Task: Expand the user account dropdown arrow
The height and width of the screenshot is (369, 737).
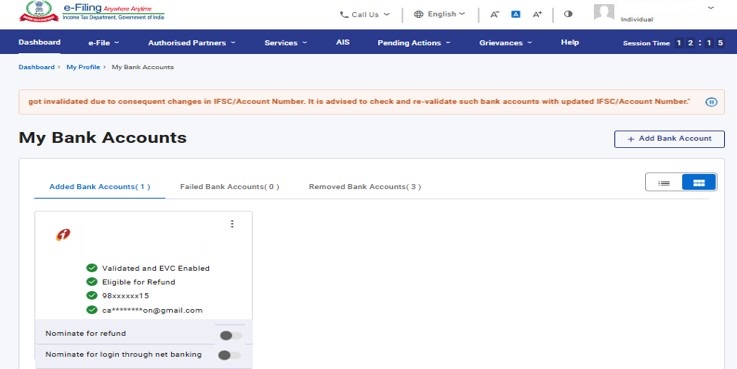Action: pyautogui.click(x=711, y=8)
